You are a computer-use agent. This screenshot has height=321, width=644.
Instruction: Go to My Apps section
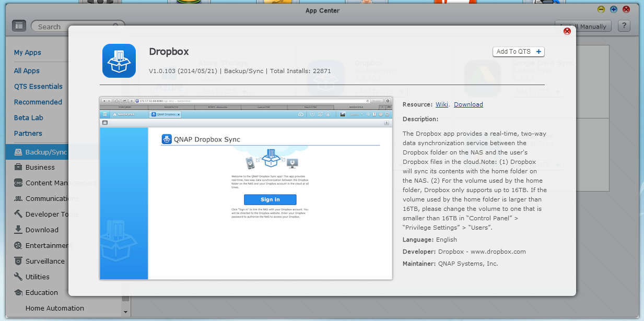[28, 52]
